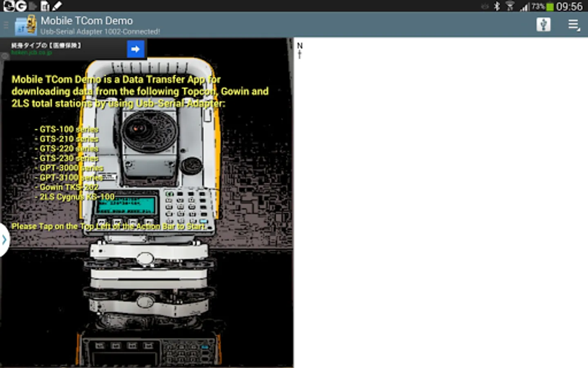The width and height of the screenshot is (588, 368).
Task: Tap the Usb-Serial Adapter connected status text
Action: click(100, 31)
